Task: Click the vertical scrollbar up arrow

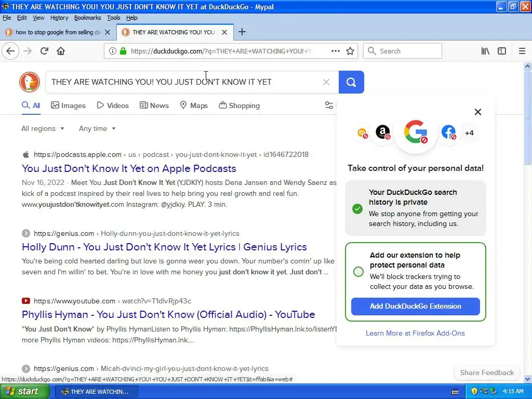Action: coord(528,66)
